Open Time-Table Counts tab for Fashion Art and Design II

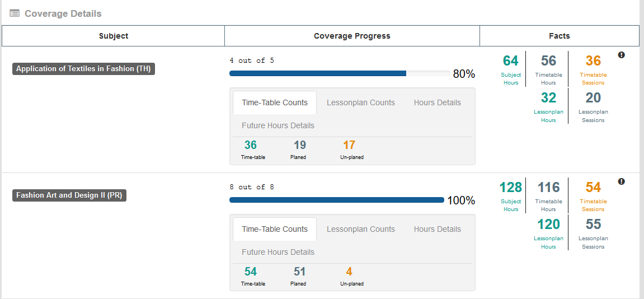point(275,230)
